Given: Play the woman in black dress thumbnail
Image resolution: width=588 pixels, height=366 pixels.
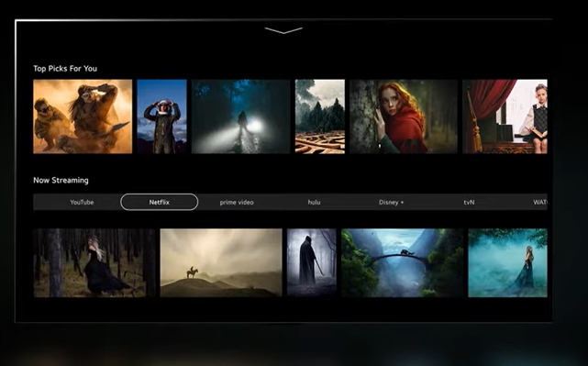Looking at the screenshot, I should [x=94, y=263].
